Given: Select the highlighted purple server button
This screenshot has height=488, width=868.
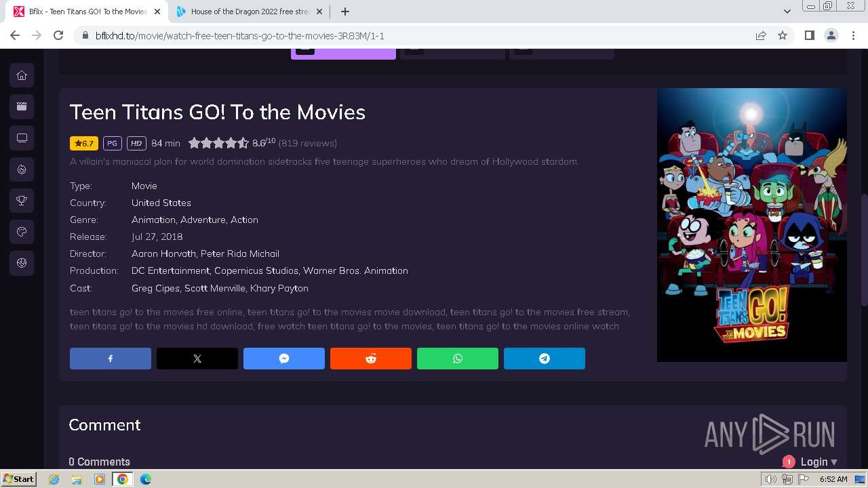Looking at the screenshot, I should tap(343, 54).
